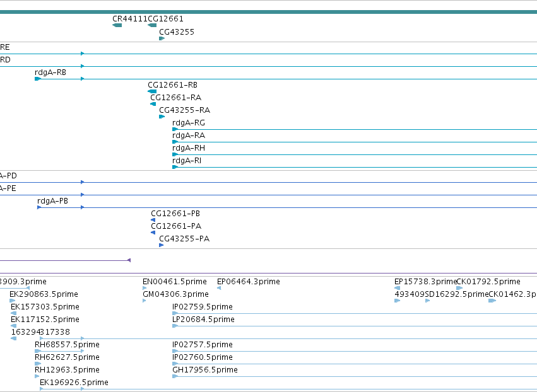Select the EN00461.5prime EST label
537x392 pixels.
tap(175, 282)
